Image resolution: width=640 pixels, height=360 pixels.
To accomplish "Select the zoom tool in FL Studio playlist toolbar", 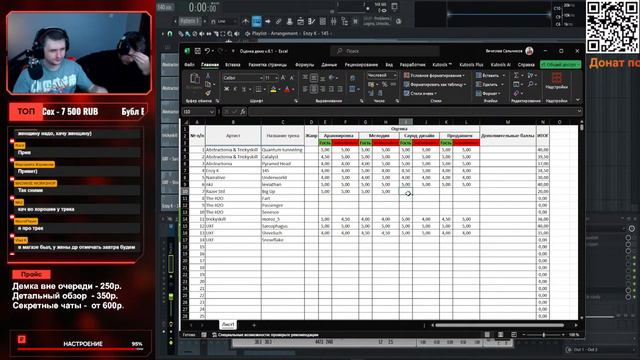I will [230, 34].
